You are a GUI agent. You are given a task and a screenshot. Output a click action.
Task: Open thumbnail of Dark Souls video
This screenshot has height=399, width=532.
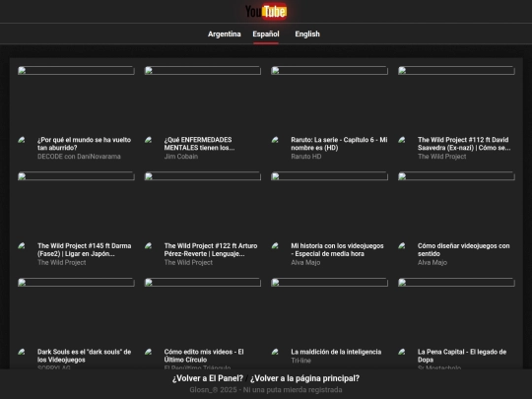76,283
